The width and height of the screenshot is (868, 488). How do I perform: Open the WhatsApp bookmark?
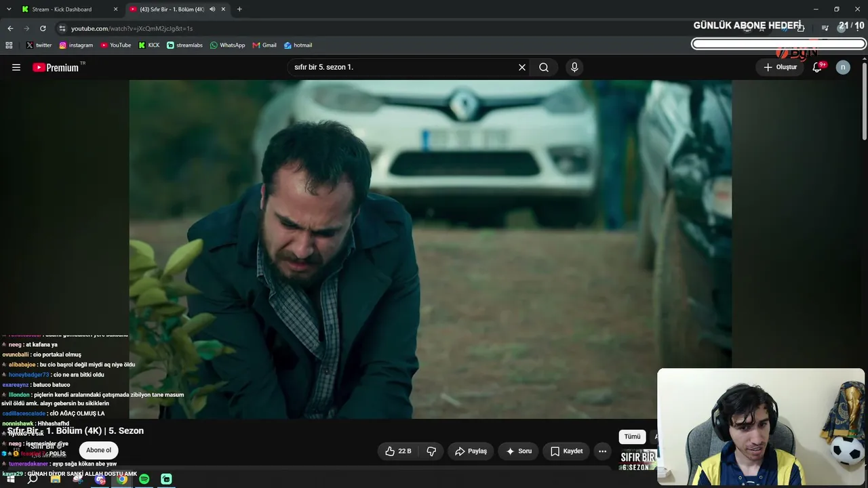(227, 45)
